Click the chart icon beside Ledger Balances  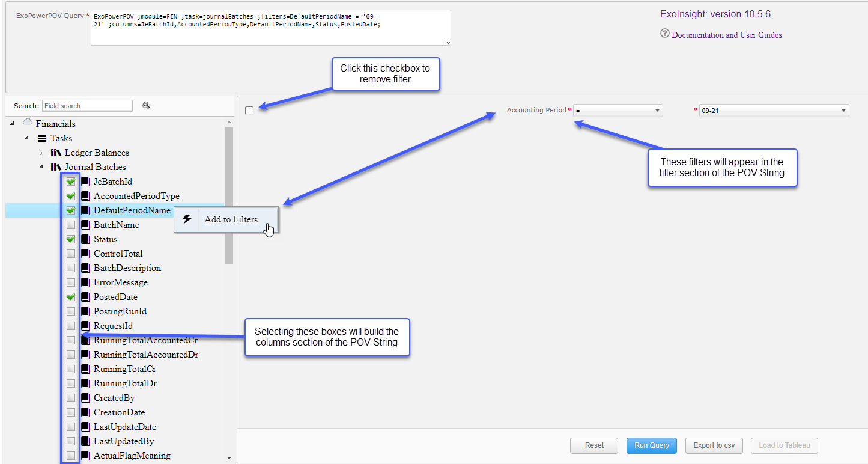click(x=55, y=153)
